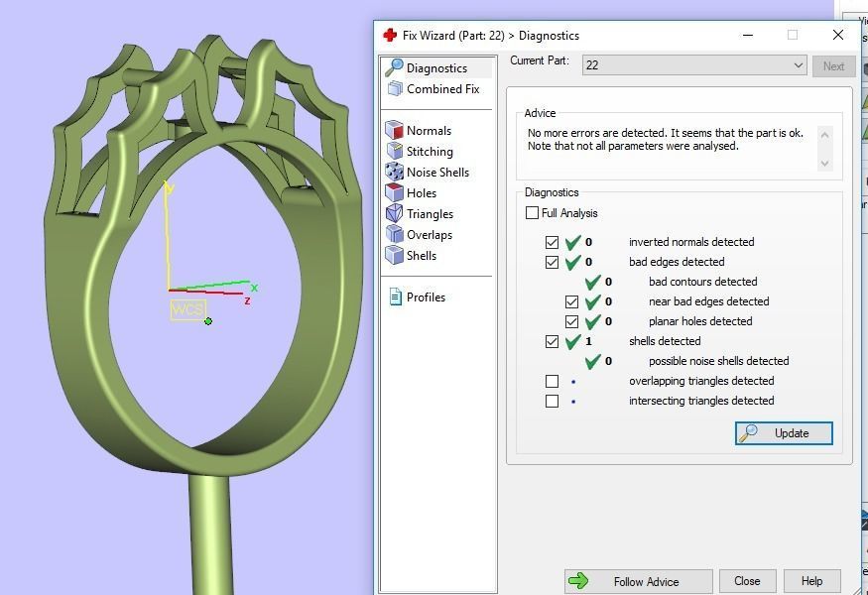Click the Noise Shells icon
This screenshot has width=868, height=595.
pyautogui.click(x=394, y=172)
